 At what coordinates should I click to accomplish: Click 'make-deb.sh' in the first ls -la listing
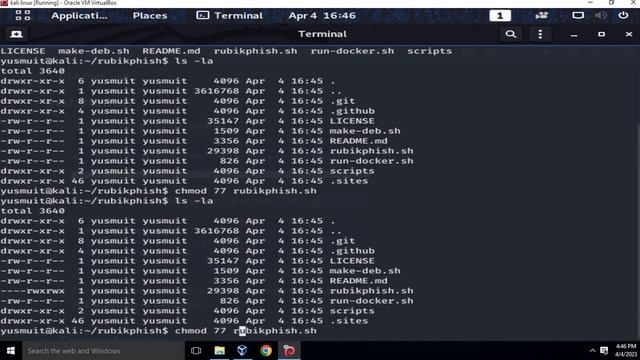pos(365,131)
